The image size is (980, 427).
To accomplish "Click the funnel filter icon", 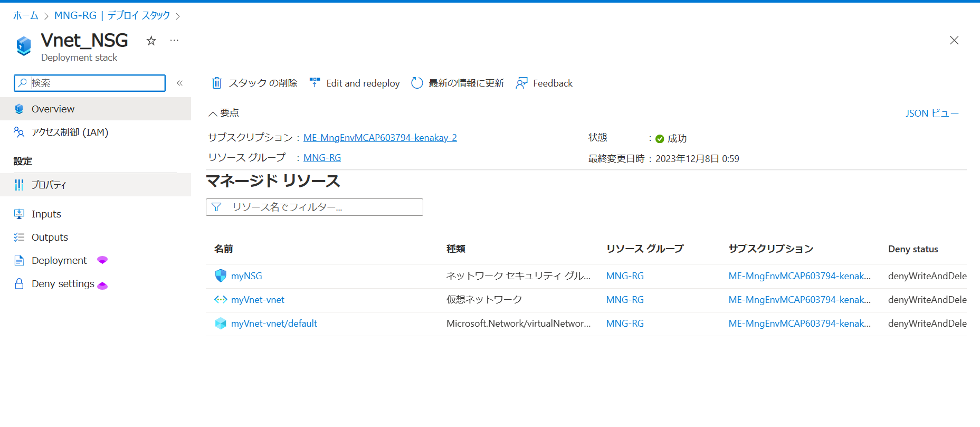I will coord(216,207).
